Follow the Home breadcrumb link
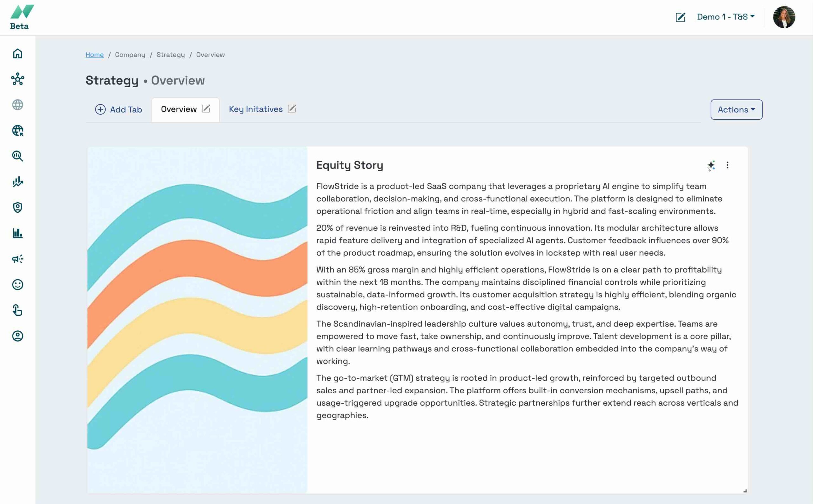The image size is (813, 504). 95,55
